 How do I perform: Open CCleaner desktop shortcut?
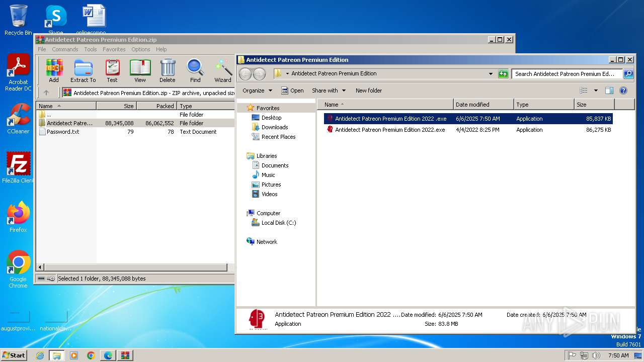[x=18, y=119]
